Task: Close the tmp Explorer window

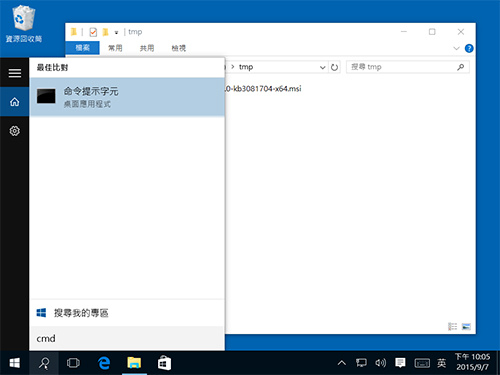Action: click(461, 32)
